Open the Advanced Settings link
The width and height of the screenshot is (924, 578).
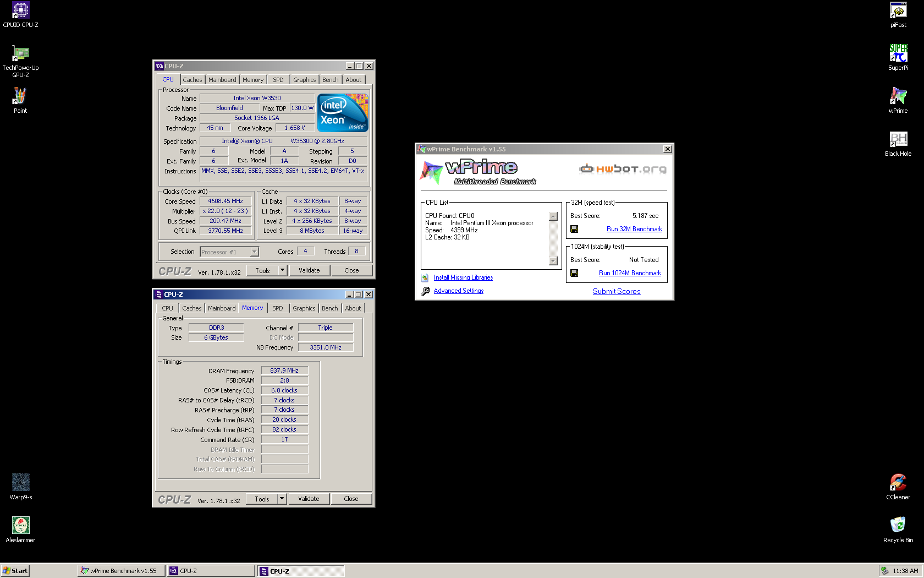tap(459, 291)
